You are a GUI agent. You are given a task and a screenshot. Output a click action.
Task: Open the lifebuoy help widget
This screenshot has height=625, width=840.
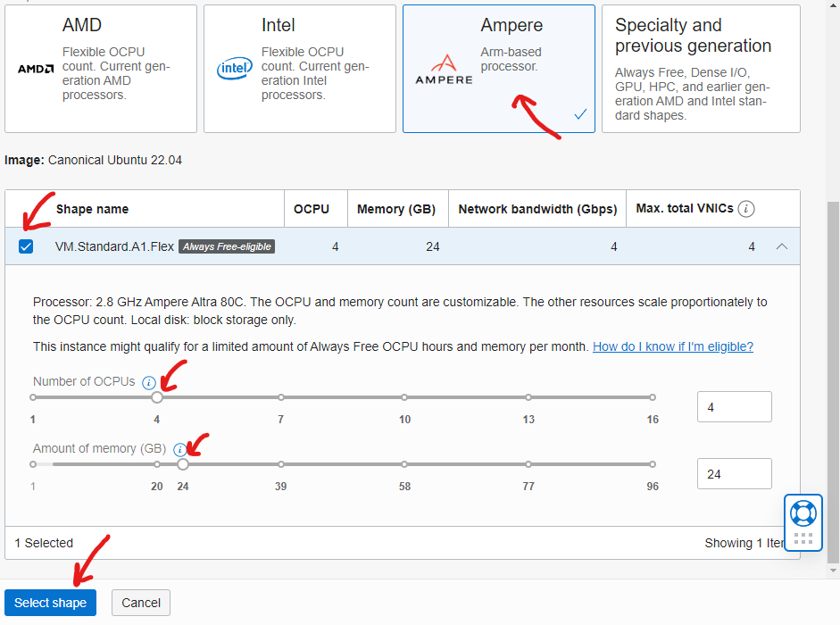[x=803, y=513]
